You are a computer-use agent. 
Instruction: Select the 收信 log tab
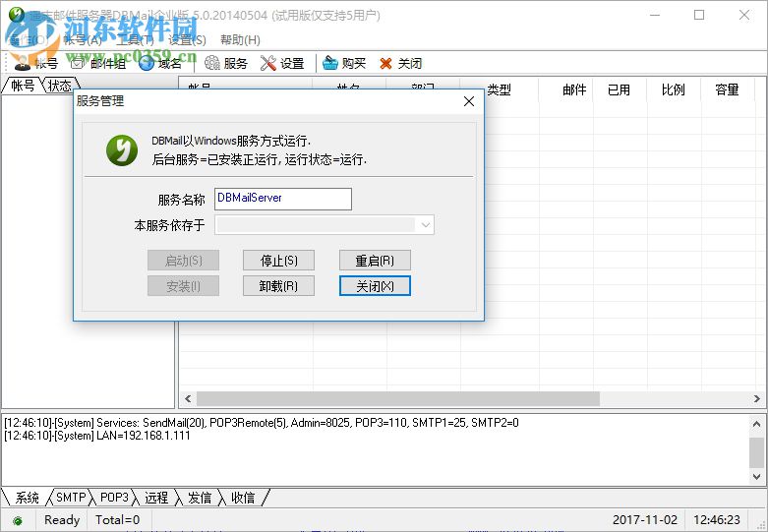[x=243, y=498]
